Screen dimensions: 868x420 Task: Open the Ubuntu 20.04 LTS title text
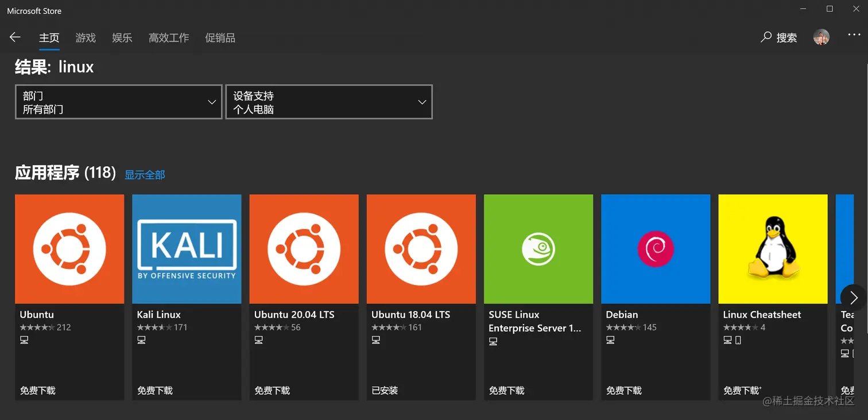[x=294, y=314]
